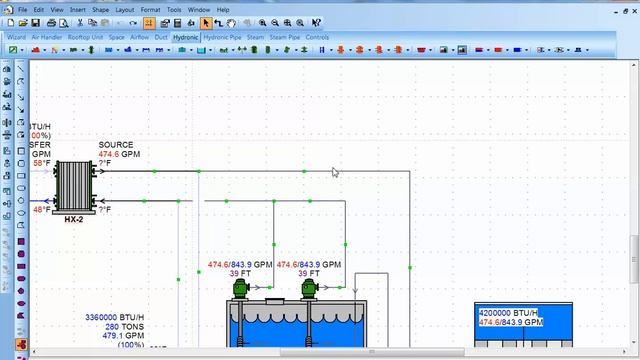Viewport: 640px width, 360px height.
Task: Click the 280 TONS label
Action: click(x=124, y=327)
